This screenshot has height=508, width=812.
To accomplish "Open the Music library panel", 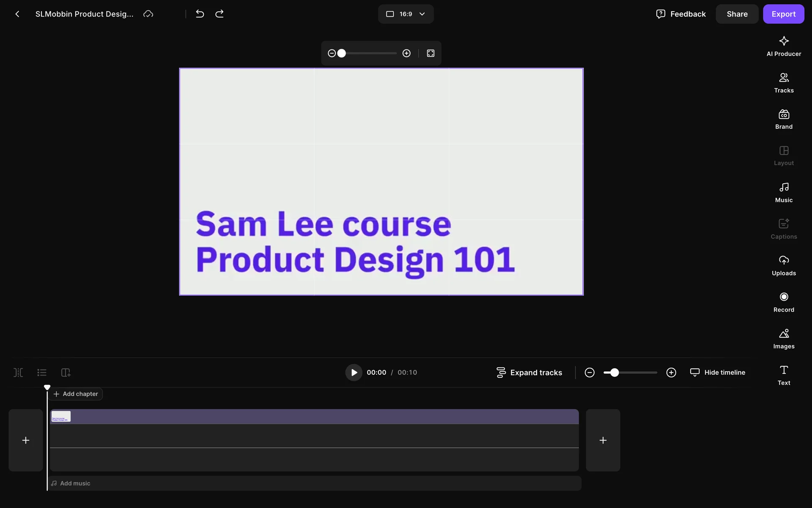I will pos(783,193).
